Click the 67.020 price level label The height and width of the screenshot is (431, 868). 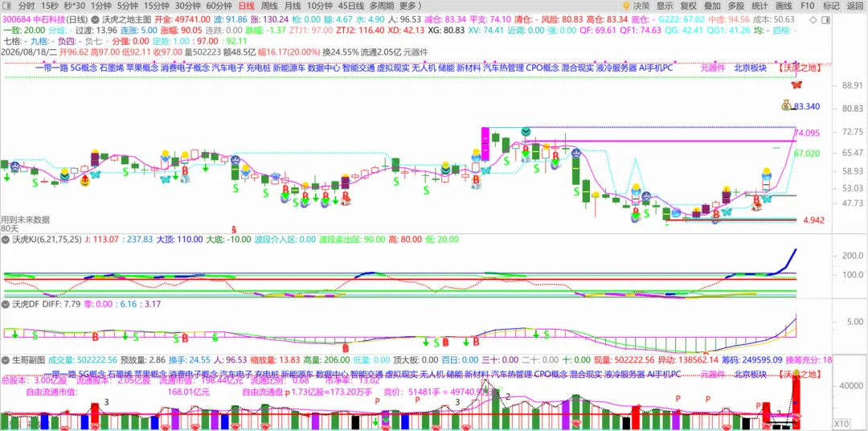(x=807, y=153)
